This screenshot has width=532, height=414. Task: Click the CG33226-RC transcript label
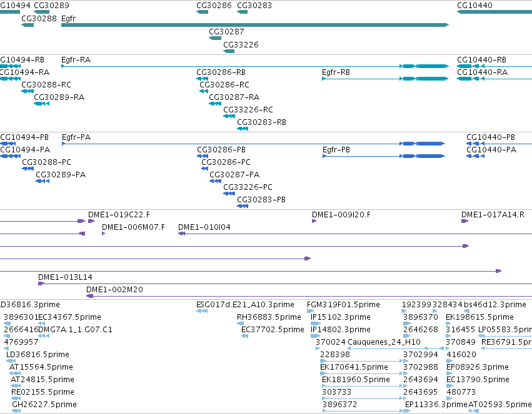[248, 110]
